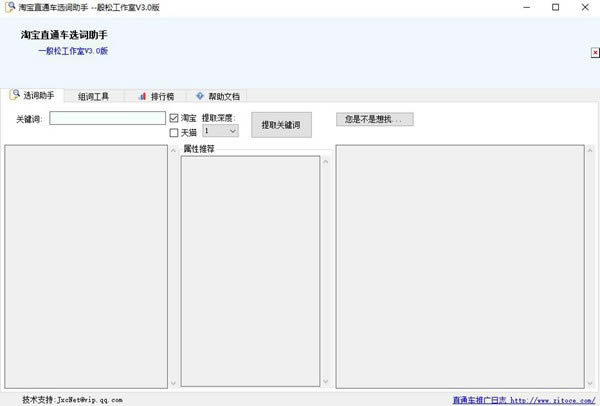The image size is (600, 406).
Task: Click up arrow of right panel scrollbar
Action: coord(590,152)
